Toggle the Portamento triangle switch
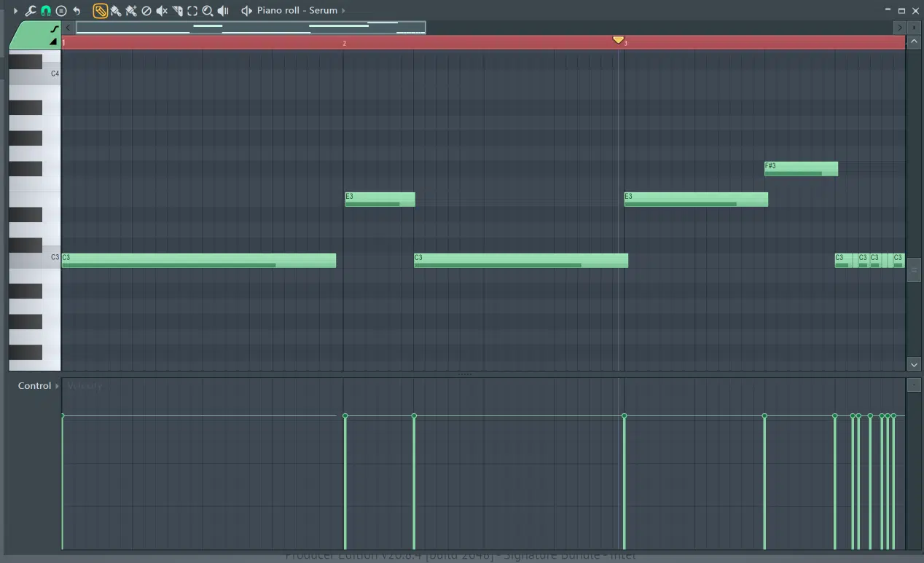 pos(53,42)
